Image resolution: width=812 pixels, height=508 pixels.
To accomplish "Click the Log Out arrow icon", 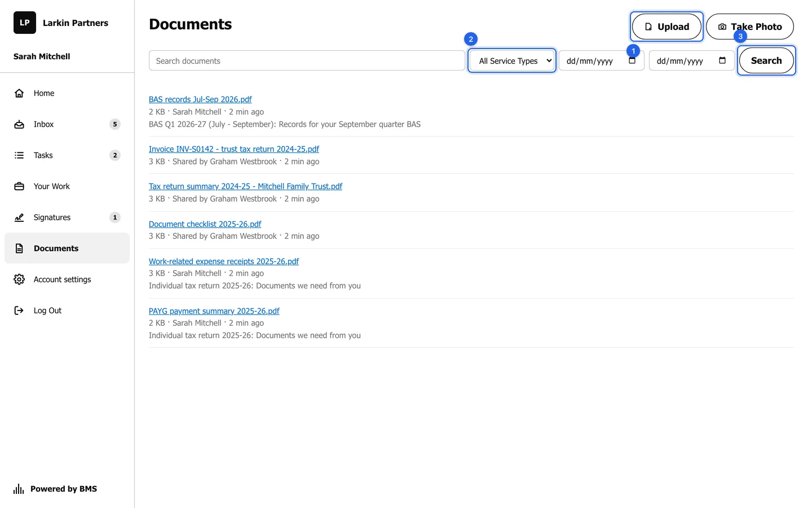I will [19, 310].
